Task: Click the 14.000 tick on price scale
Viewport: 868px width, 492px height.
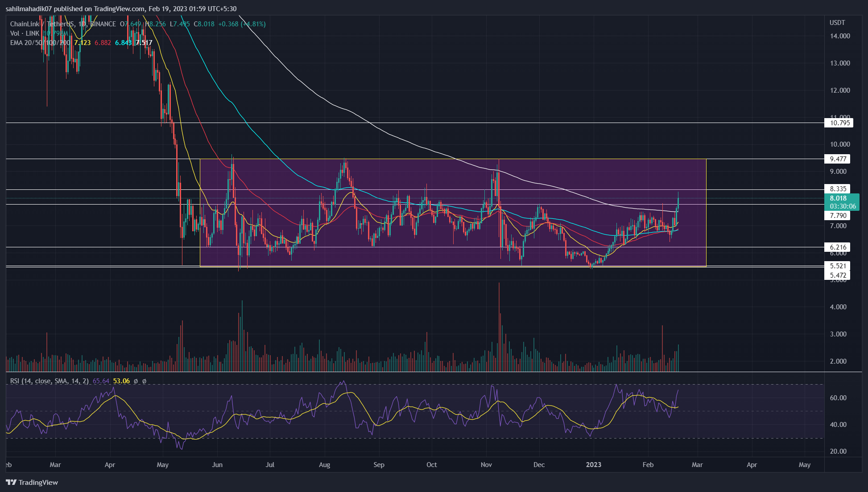Action: click(840, 36)
